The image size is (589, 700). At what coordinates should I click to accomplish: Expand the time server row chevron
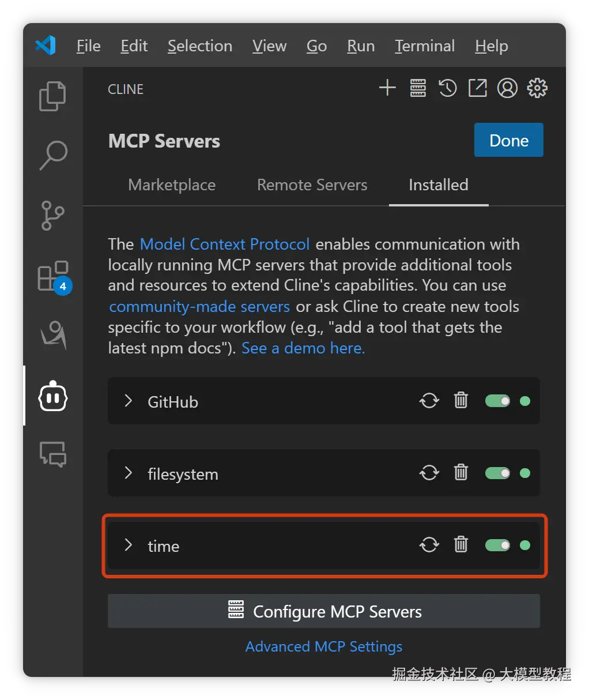click(129, 545)
